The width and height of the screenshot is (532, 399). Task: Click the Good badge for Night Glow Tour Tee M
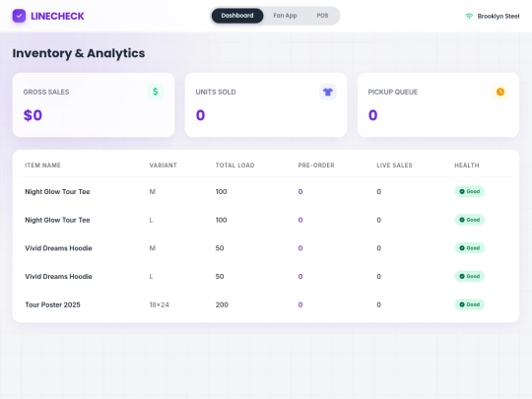[x=470, y=191]
